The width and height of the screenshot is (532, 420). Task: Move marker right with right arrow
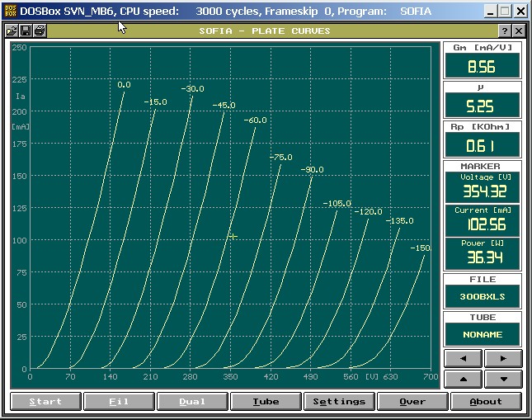point(503,358)
